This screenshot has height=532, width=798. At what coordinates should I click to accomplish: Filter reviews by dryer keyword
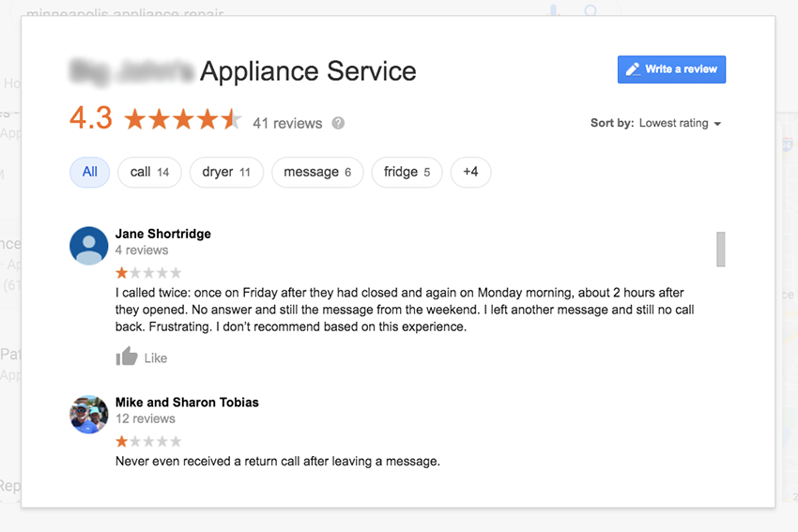tap(226, 172)
